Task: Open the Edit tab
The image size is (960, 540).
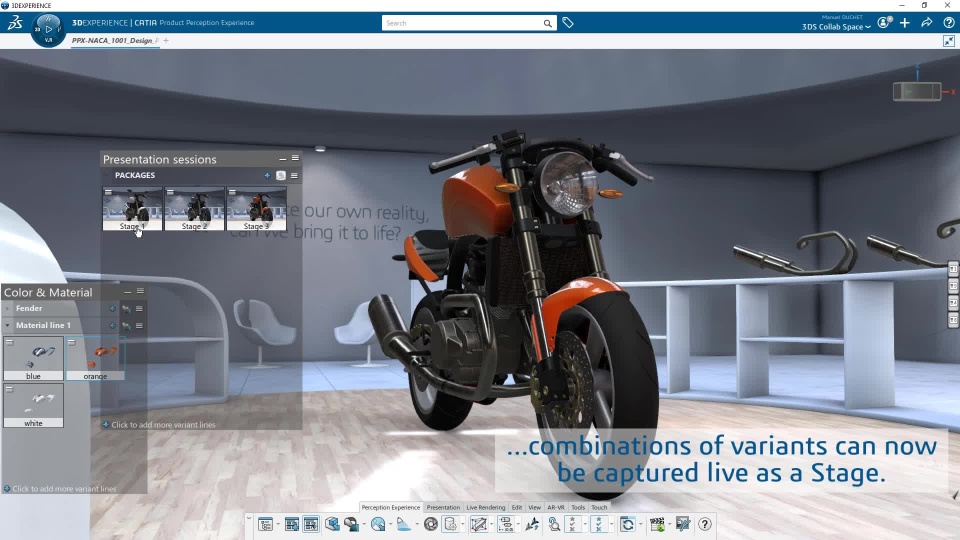Action: 517,508
